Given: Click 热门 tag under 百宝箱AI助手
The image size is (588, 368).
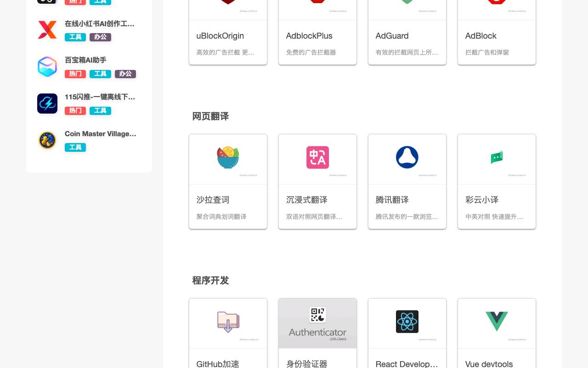Looking at the screenshot, I should (x=75, y=74).
